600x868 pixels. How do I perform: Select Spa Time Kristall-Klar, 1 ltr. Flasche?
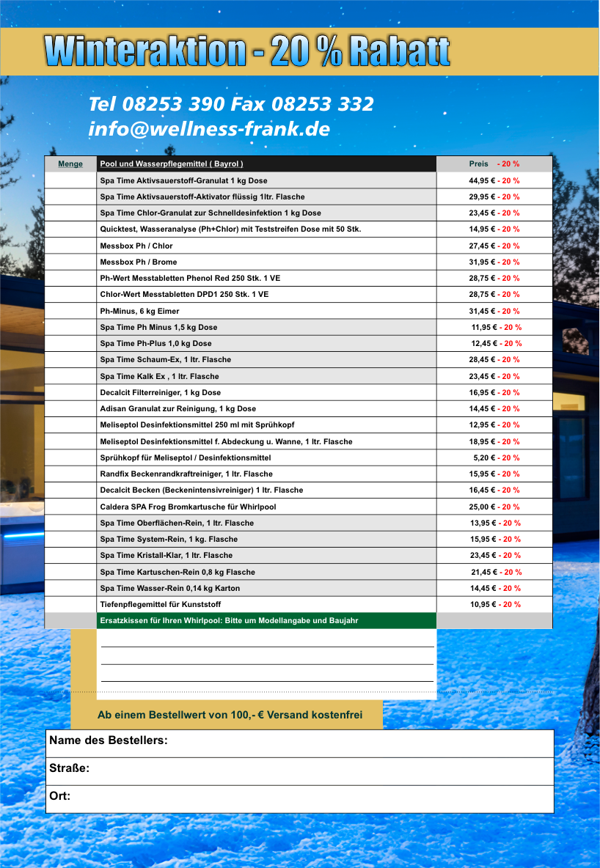tap(167, 555)
